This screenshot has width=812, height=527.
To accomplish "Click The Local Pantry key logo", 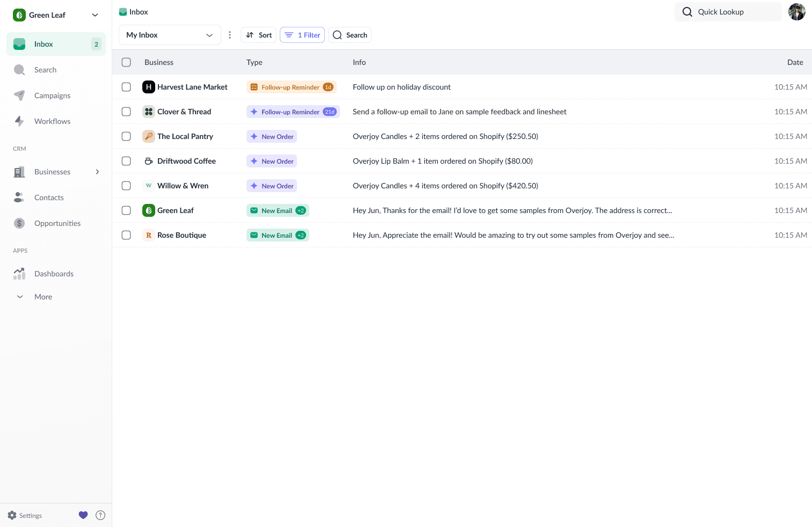I will tap(149, 136).
